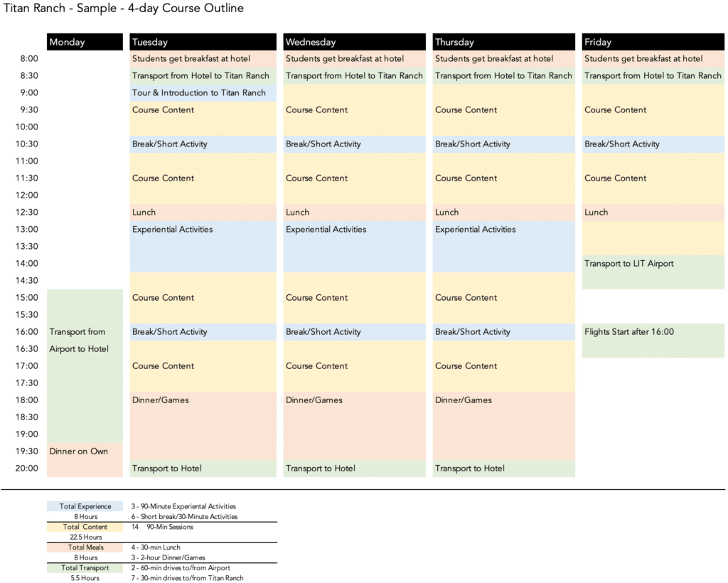Click the "Total Meals" legend label
Image resolution: width=728 pixels, height=583 pixels.
[x=85, y=547]
